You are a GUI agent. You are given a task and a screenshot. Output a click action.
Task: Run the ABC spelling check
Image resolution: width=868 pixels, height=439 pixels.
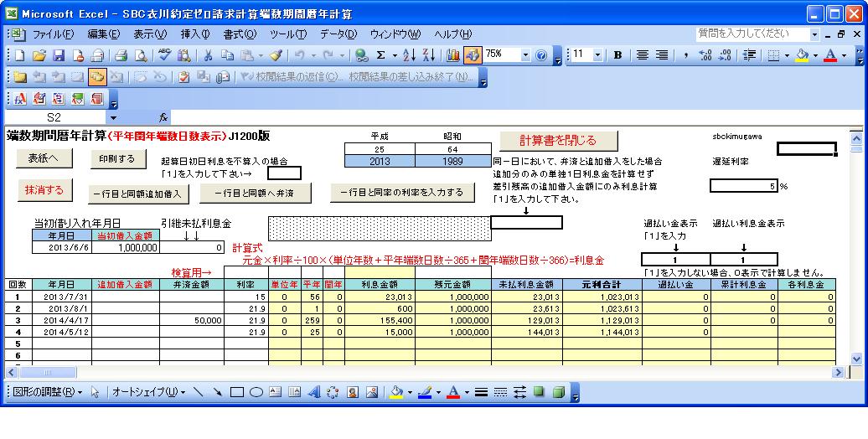(164, 55)
